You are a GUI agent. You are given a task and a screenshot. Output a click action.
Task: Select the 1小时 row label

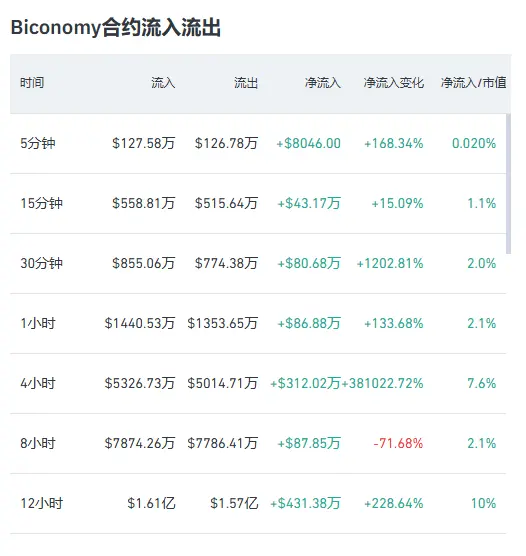38,323
